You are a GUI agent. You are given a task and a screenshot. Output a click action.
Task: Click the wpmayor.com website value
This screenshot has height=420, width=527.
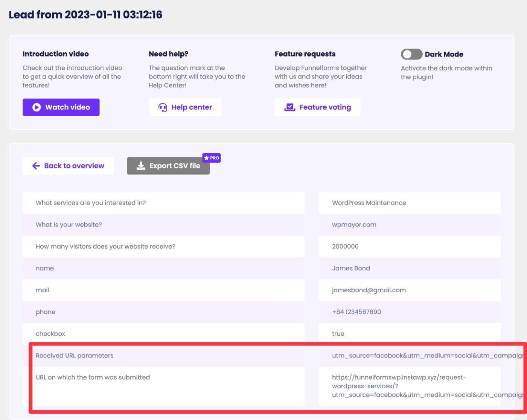tap(354, 225)
